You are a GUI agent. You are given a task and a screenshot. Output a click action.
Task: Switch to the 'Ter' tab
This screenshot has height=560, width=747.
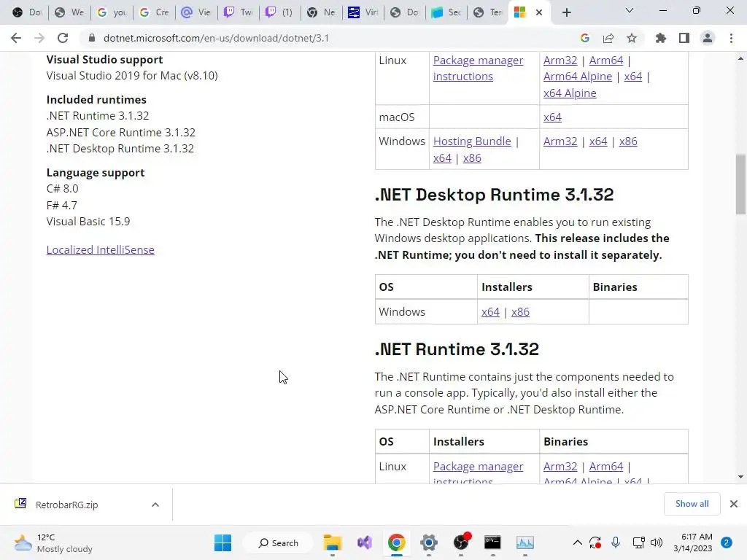pos(488,12)
